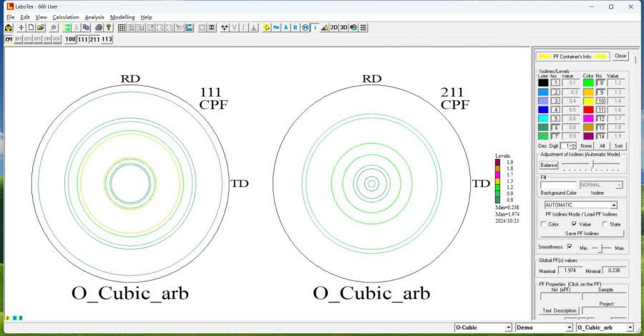644x336 pixels.
Task: Click the circled H icon in the toolbar
Action: (305, 27)
